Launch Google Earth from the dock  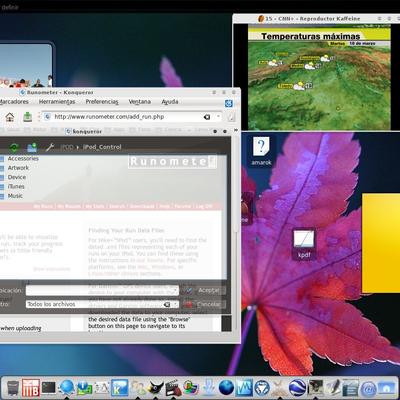click(x=298, y=388)
